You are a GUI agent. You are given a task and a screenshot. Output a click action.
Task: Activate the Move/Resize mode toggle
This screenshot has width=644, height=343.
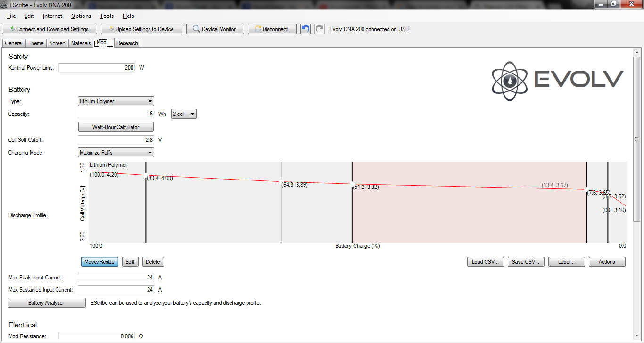[x=99, y=262]
